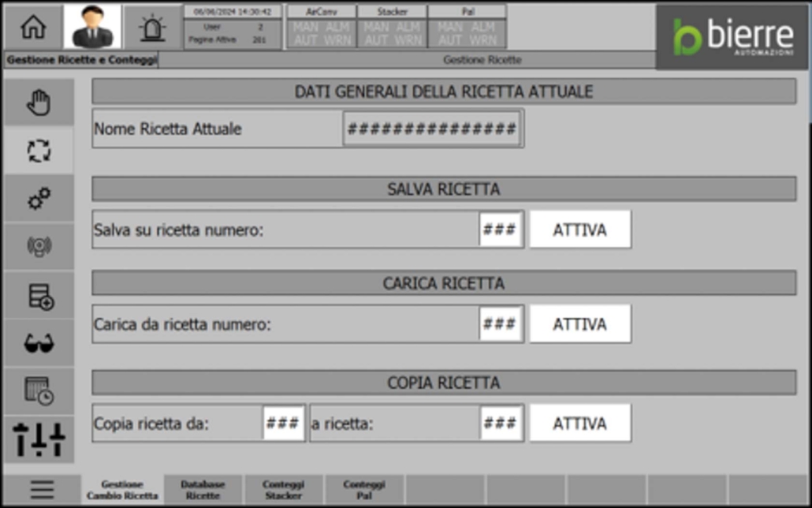
Task: Open the user login profile icon
Action: click(x=92, y=28)
